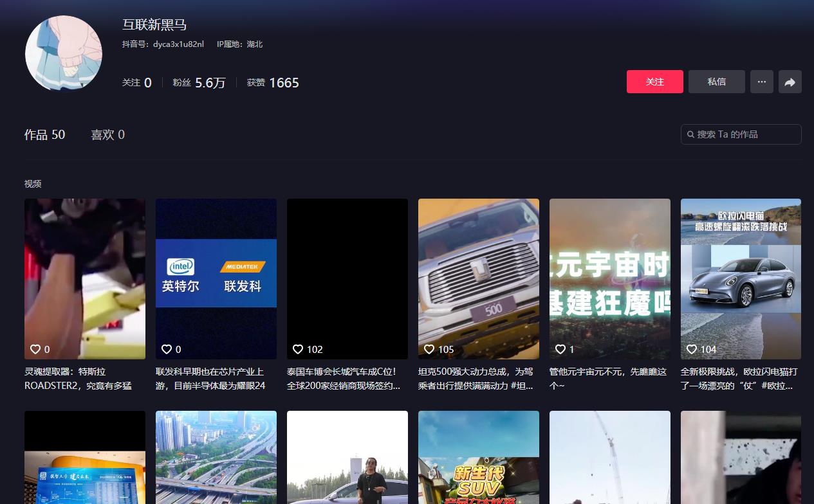Image resolution: width=814 pixels, height=504 pixels.
Task: Follow user with red 关注 button
Action: 655,82
